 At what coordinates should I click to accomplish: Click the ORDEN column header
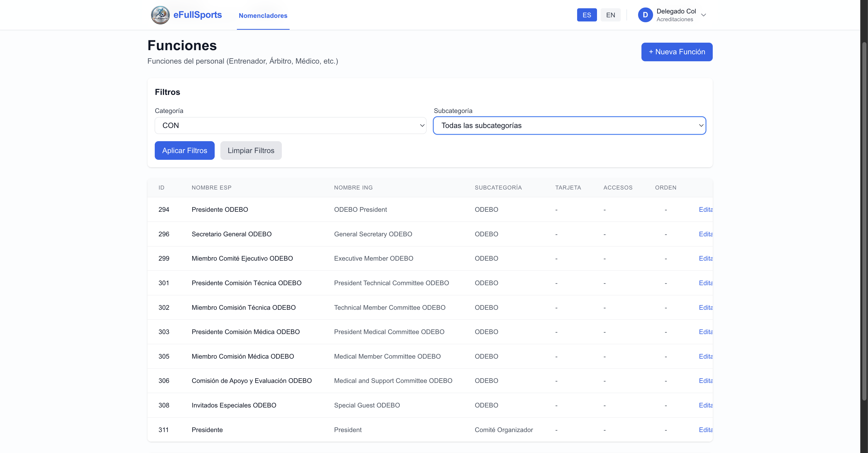(x=665, y=187)
